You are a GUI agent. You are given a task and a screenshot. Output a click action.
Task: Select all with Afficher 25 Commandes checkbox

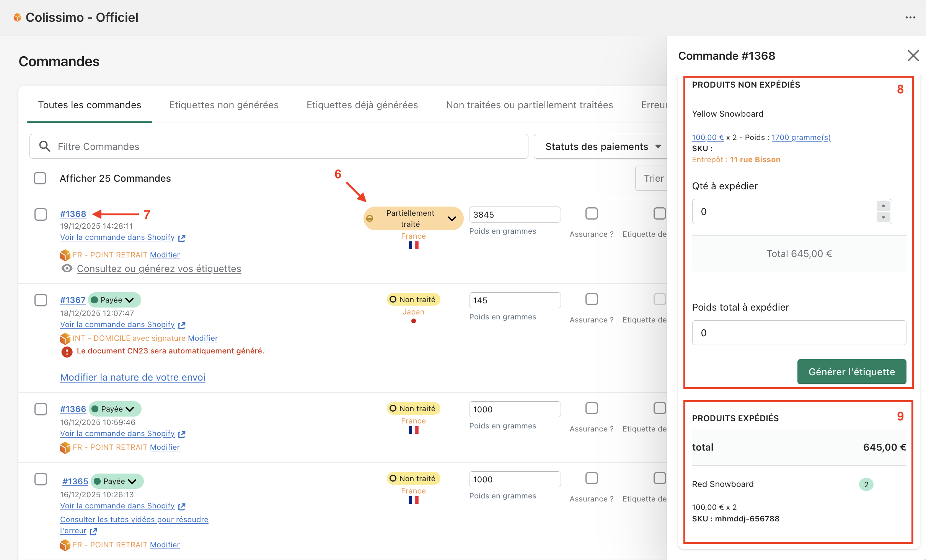40,178
